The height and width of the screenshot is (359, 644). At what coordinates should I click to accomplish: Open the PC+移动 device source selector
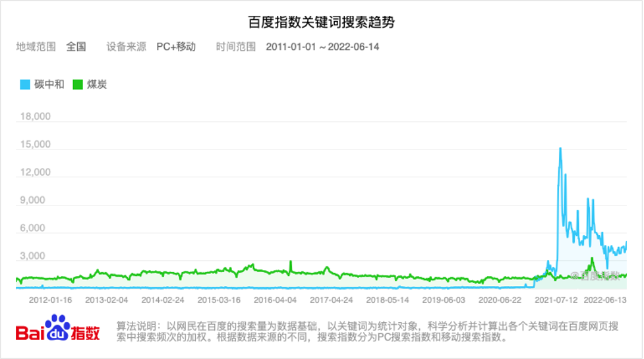[x=176, y=47]
